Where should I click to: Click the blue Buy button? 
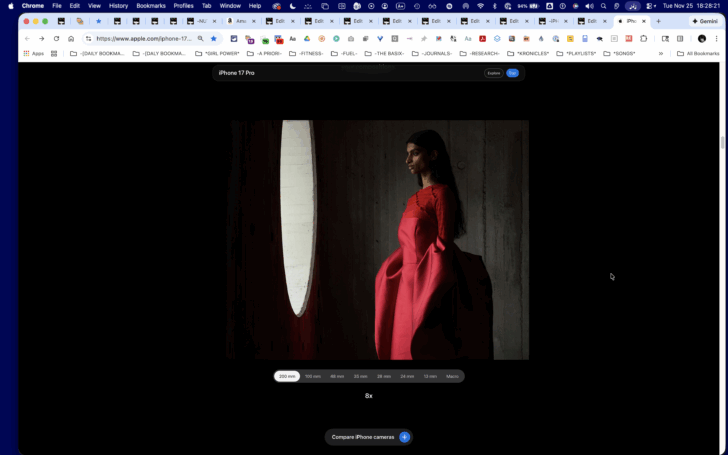click(x=512, y=73)
